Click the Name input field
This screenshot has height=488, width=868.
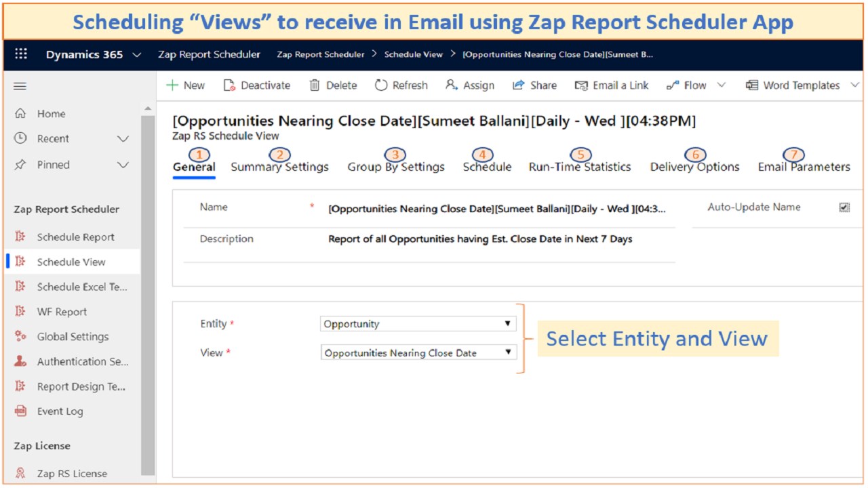(497, 209)
